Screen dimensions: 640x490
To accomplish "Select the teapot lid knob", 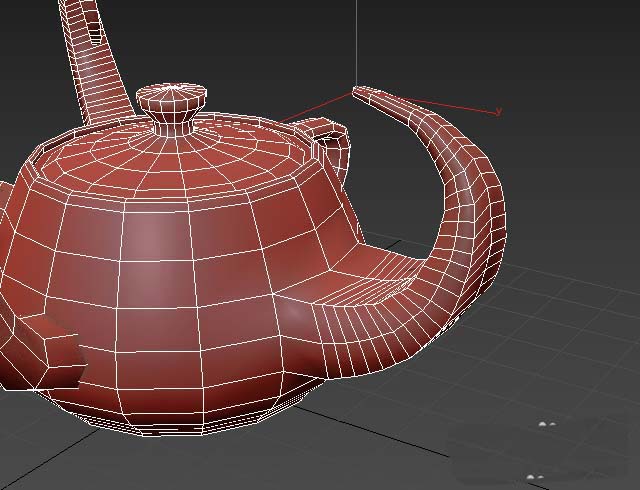I will 171,108.
